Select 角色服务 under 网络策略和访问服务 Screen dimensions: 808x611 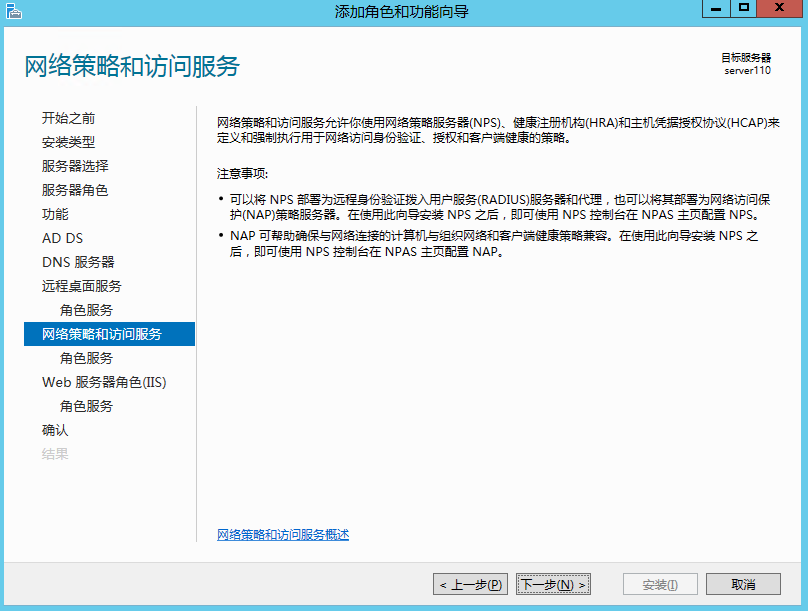(x=86, y=358)
